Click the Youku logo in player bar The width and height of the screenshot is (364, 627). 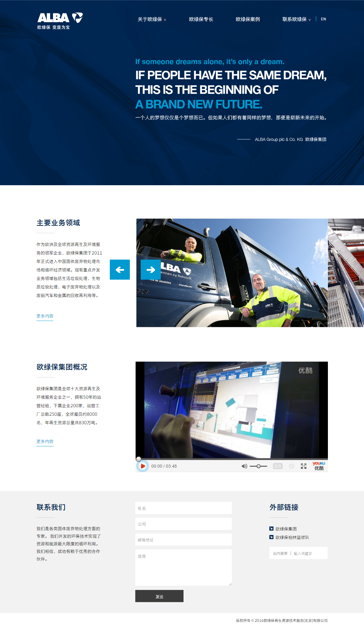[x=319, y=466]
